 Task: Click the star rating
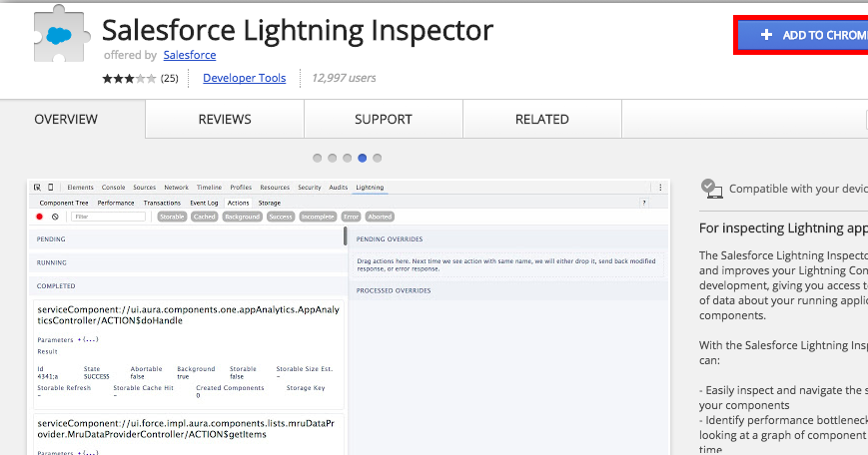[x=129, y=79]
